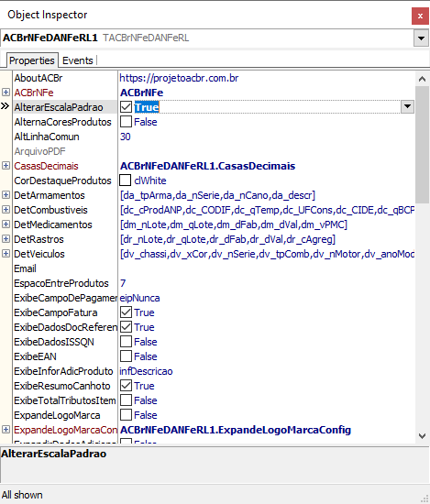
Task: Select the EspacoEntreProdutos property name
Action: coord(61,283)
